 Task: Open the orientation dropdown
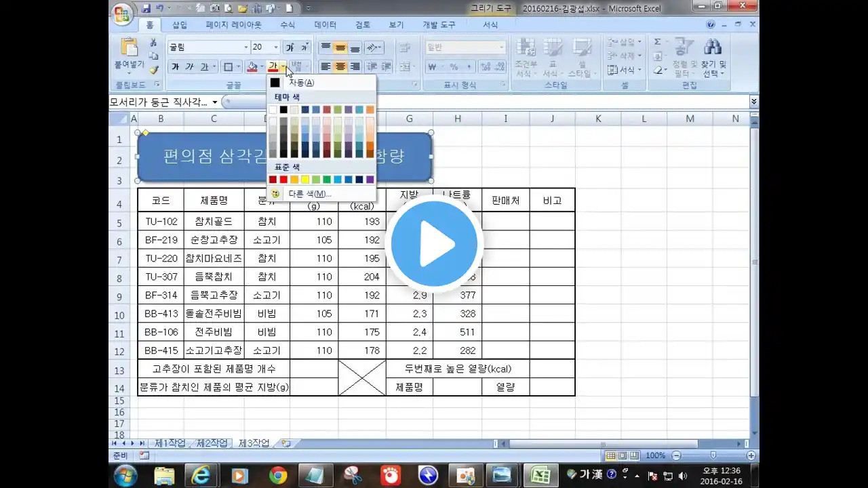click(x=374, y=47)
